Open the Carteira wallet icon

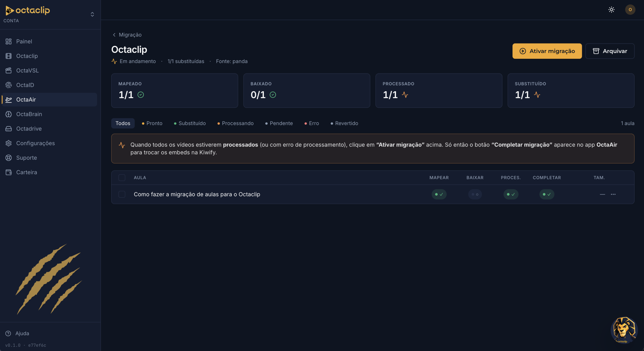(x=9, y=172)
